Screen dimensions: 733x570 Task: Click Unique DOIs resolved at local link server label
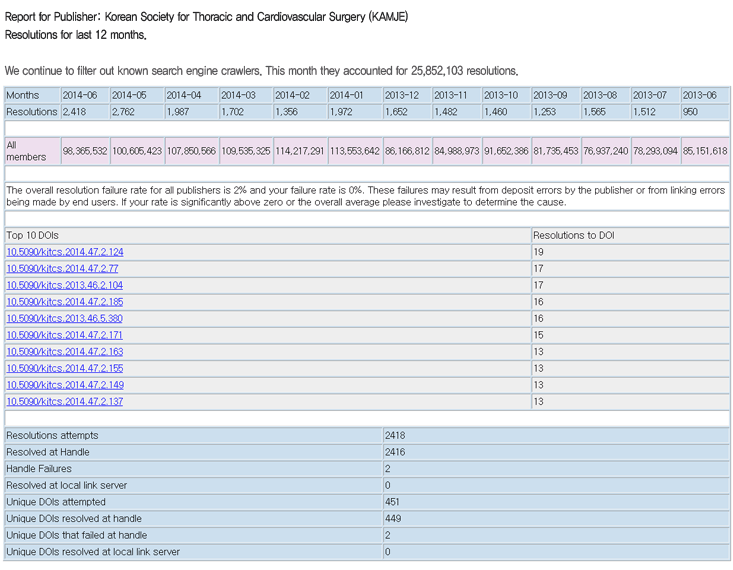pyautogui.click(x=93, y=552)
